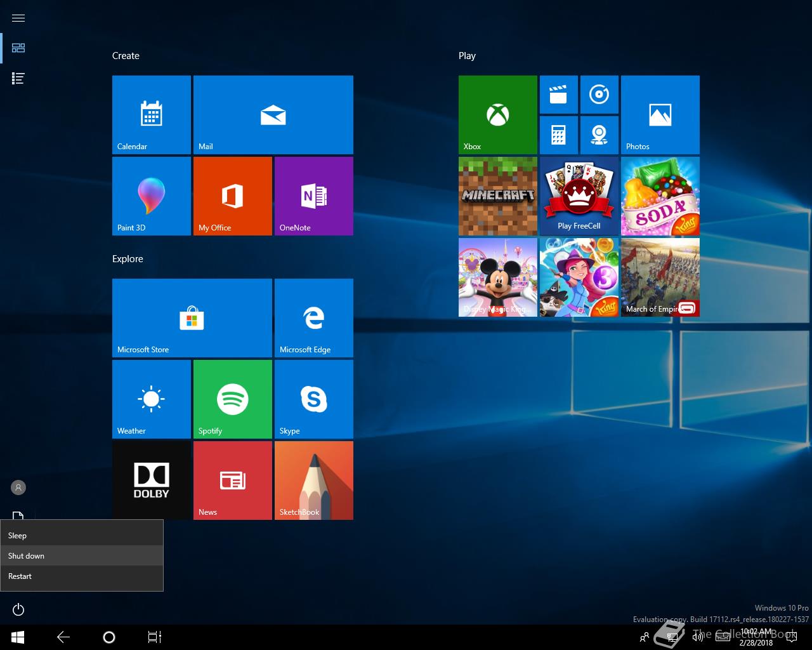Launch Microsoft Edge tile
This screenshot has height=650, width=812.
click(314, 318)
